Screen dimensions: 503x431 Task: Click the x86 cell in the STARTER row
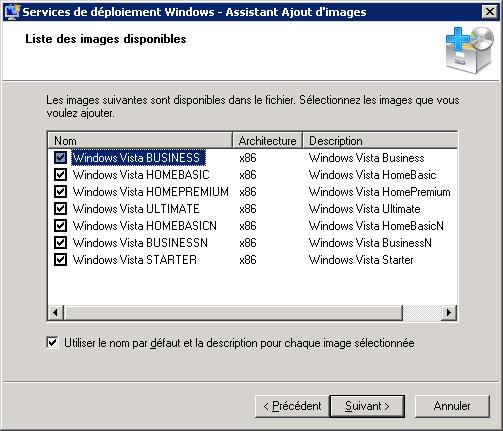coord(248,260)
